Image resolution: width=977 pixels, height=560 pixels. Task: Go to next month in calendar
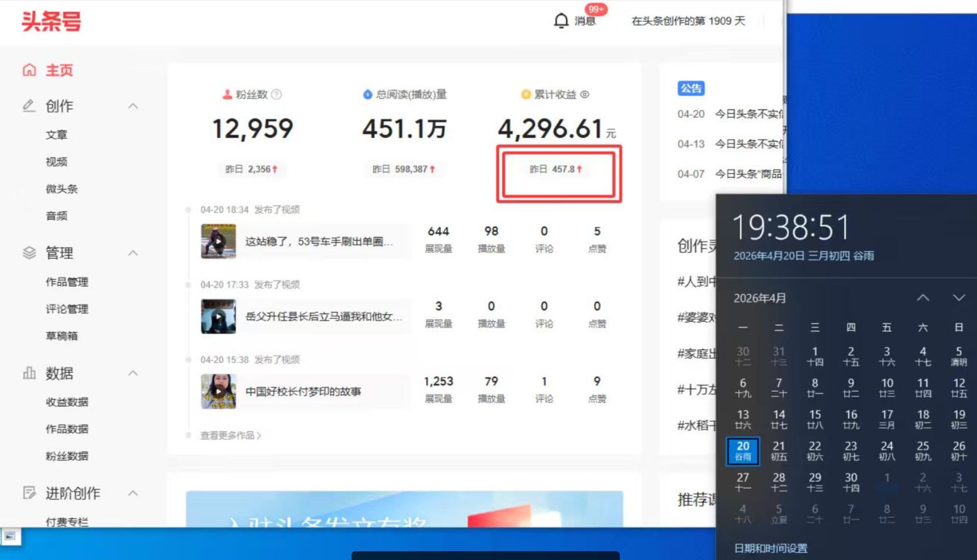pyautogui.click(x=959, y=298)
